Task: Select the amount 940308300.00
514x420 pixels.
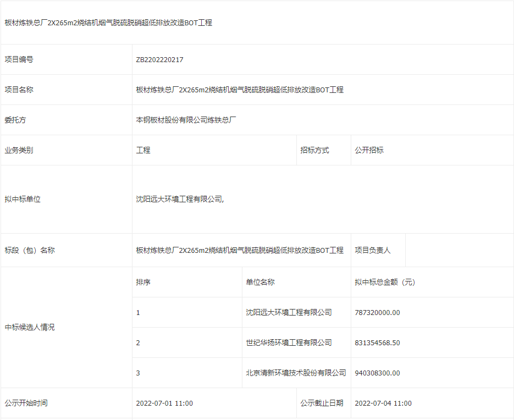Action: pos(377,373)
